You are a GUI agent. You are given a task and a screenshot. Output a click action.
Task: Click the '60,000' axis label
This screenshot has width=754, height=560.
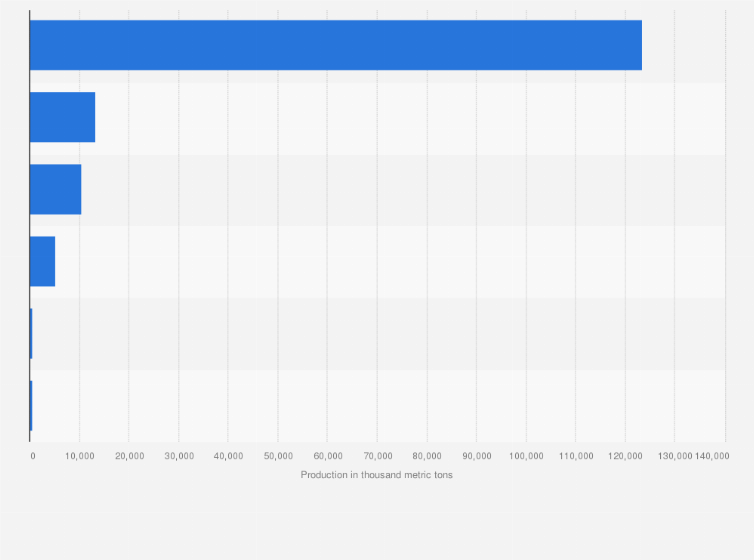point(328,456)
